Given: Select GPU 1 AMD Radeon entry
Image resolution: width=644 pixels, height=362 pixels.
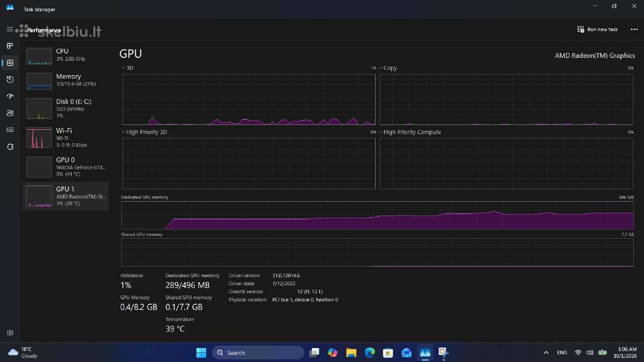Looking at the screenshot, I should coord(65,196).
